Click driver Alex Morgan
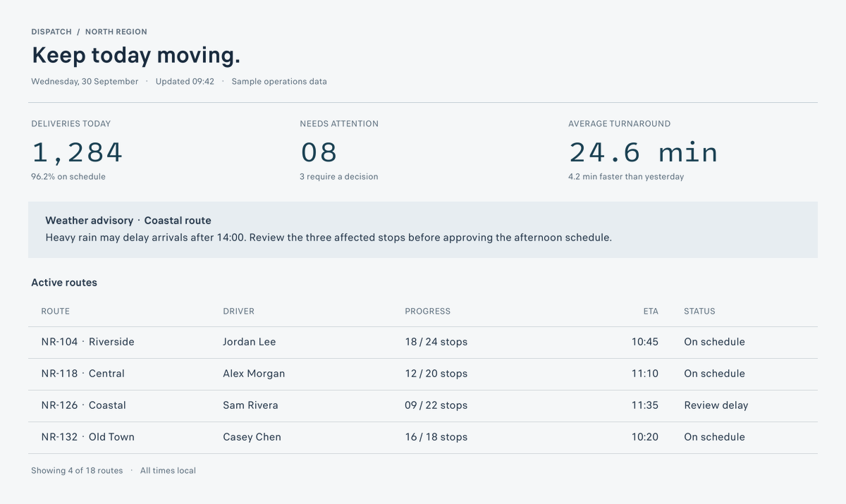 point(254,374)
